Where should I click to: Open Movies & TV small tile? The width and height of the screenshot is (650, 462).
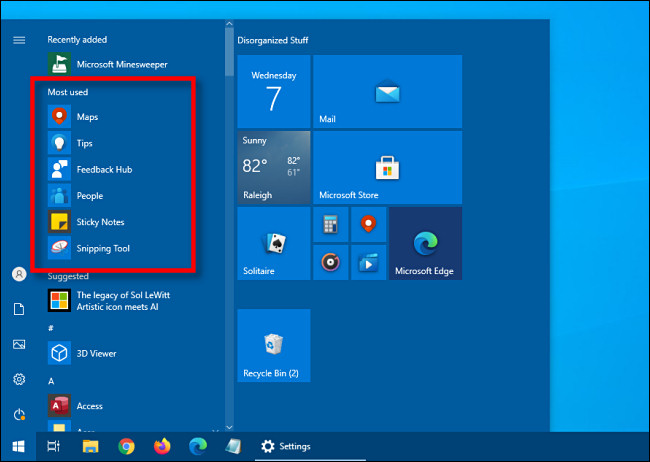pyautogui.click(x=367, y=262)
